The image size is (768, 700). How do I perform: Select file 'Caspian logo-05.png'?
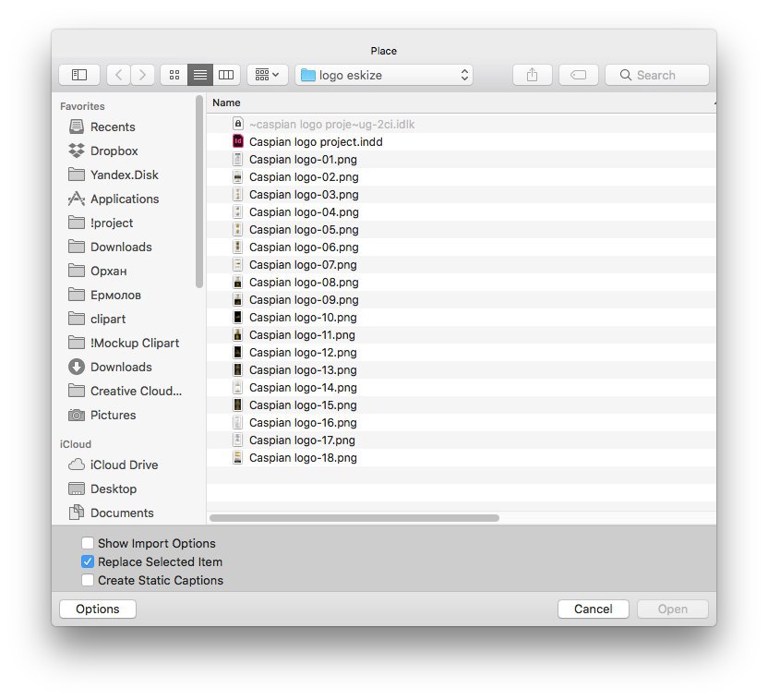461,230
